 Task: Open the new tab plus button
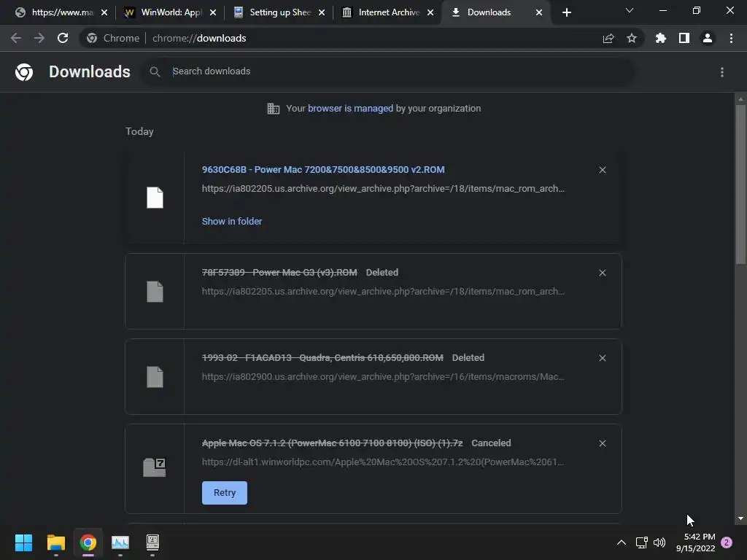point(566,12)
